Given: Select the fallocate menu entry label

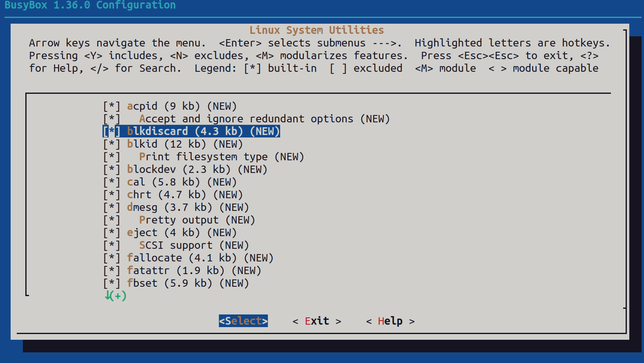Looking at the screenshot, I should [x=200, y=258].
